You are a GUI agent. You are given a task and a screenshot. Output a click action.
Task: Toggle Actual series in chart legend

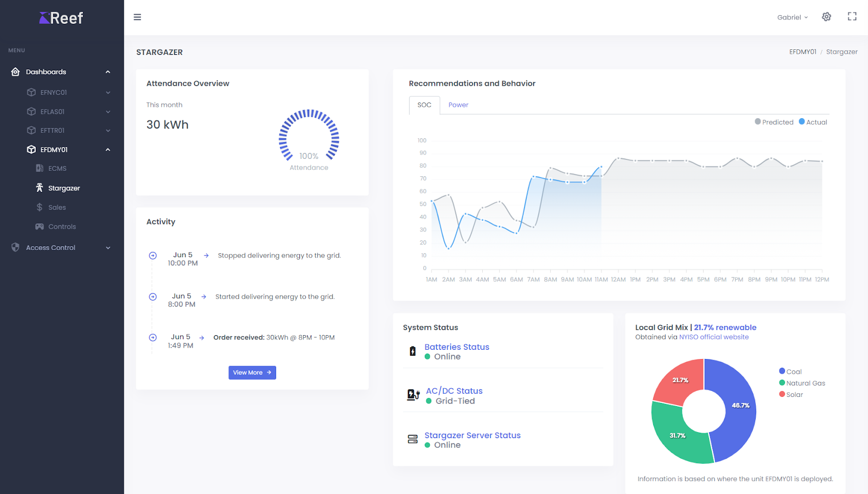813,122
